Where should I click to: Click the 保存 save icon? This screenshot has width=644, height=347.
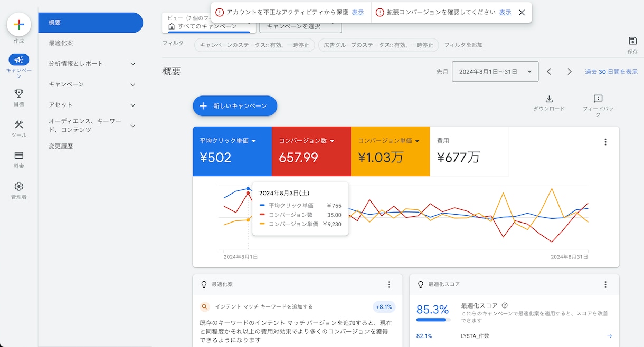632,41
